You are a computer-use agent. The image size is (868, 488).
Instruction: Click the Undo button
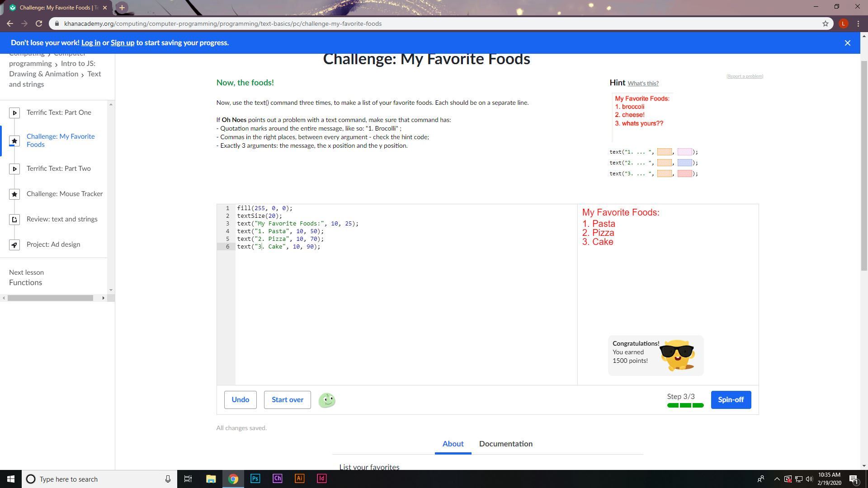coord(240,400)
